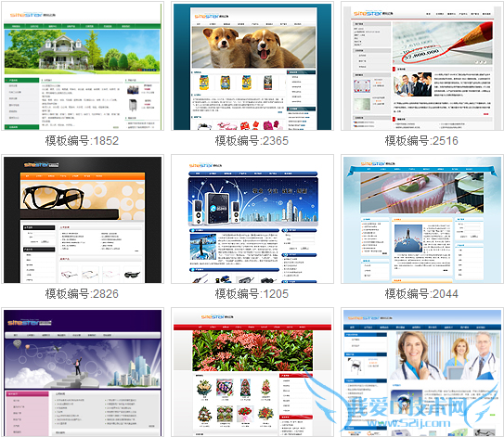The image size is (504, 437).
Task: Open template 1852 house thumbnail
Action: point(83,66)
